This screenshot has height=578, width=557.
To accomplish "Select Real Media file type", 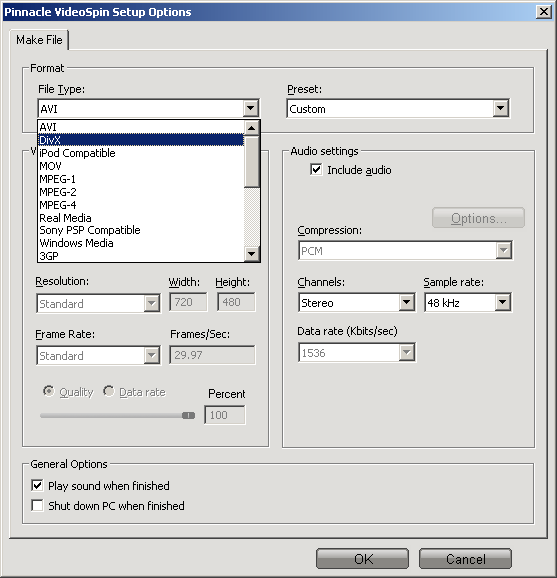I will point(141,217).
